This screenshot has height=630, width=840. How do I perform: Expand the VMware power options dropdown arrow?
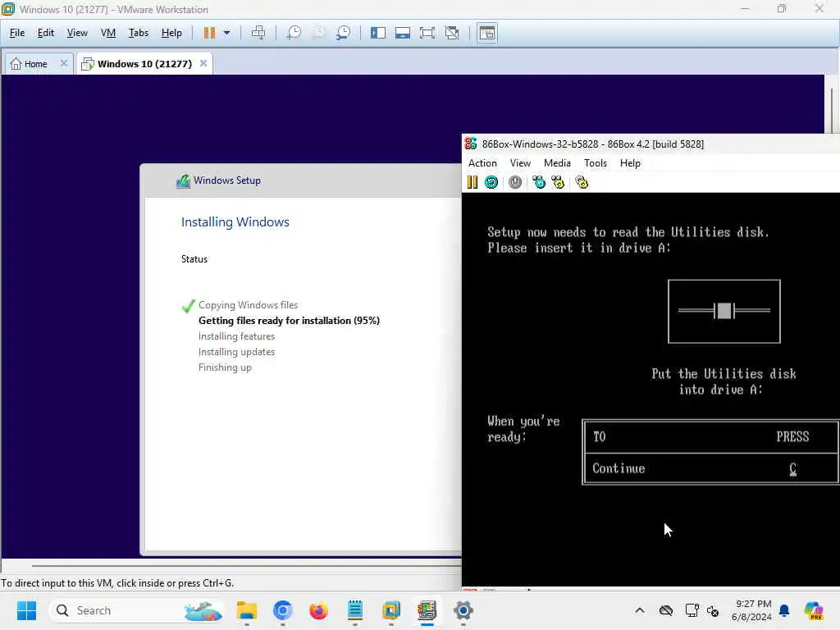pyautogui.click(x=226, y=33)
